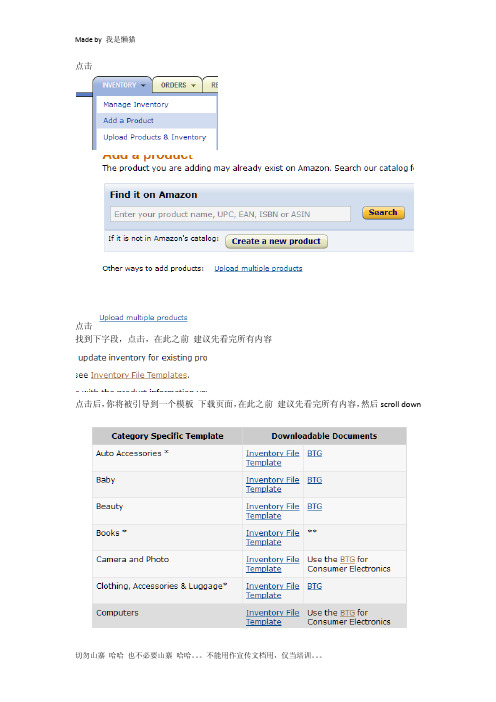The image size is (496, 702).
Task: Expand the ORDERS dropdown arrow
Action: tap(193, 85)
